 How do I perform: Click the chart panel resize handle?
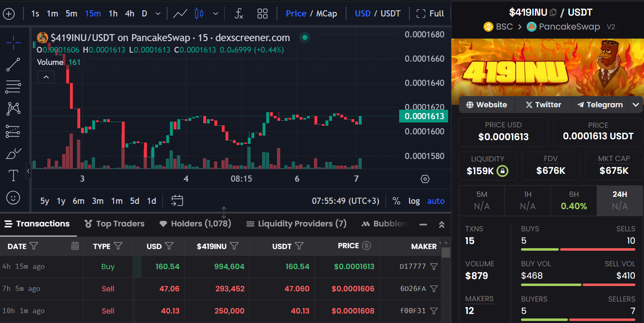(x=224, y=212)
